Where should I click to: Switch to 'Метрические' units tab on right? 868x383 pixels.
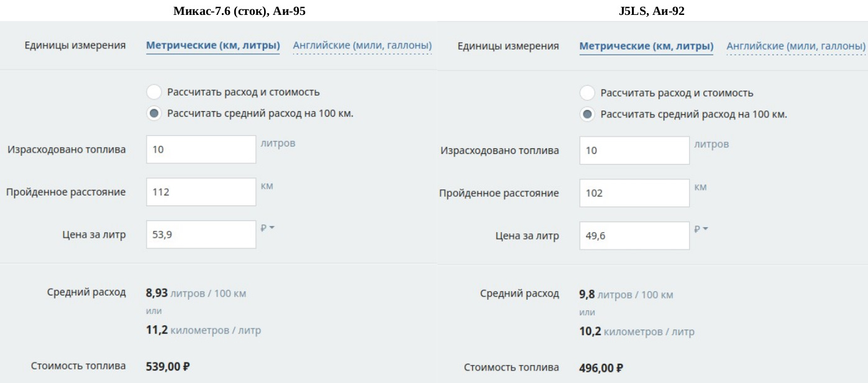(x=646, y=46)
